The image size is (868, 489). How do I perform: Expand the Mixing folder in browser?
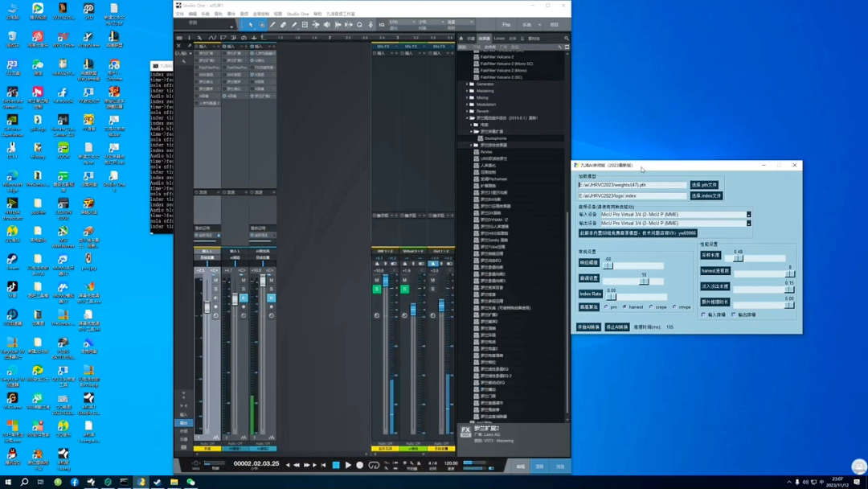(467, 97)
